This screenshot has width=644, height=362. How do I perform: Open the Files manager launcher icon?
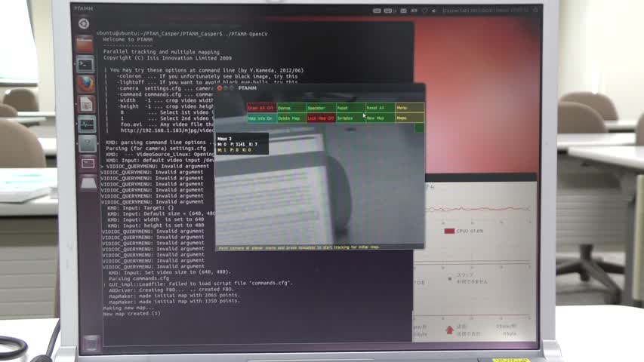coord(85,44)
